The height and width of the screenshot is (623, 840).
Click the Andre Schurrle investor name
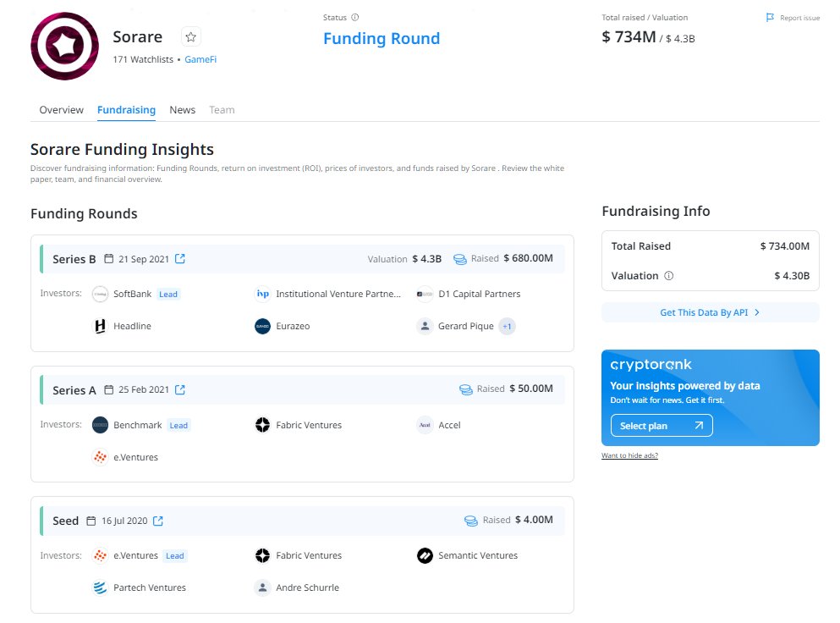(308, 587)
